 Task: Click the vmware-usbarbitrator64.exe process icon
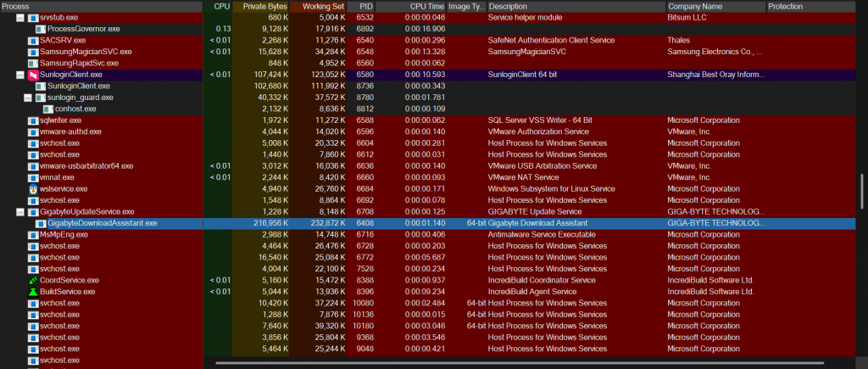33,166
